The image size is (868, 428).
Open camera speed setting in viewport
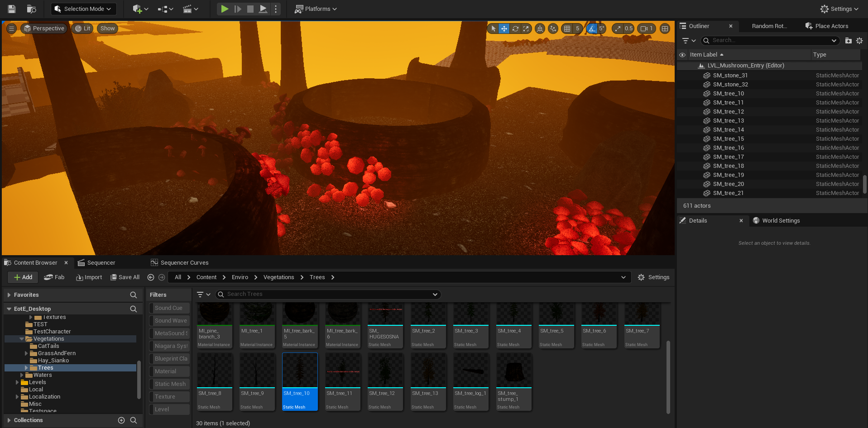(646, 29)
